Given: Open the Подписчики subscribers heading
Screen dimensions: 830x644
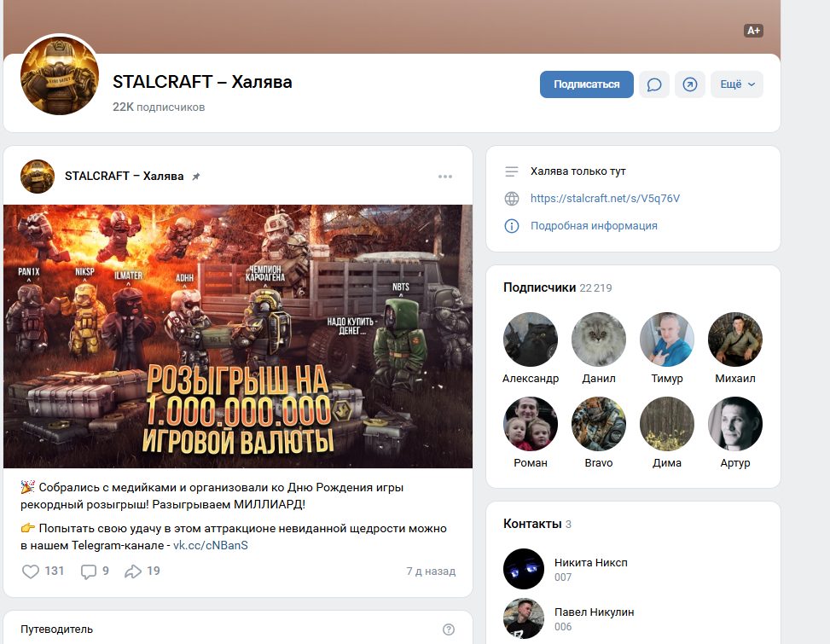Looking at the screenshot, I should point(539,287).
